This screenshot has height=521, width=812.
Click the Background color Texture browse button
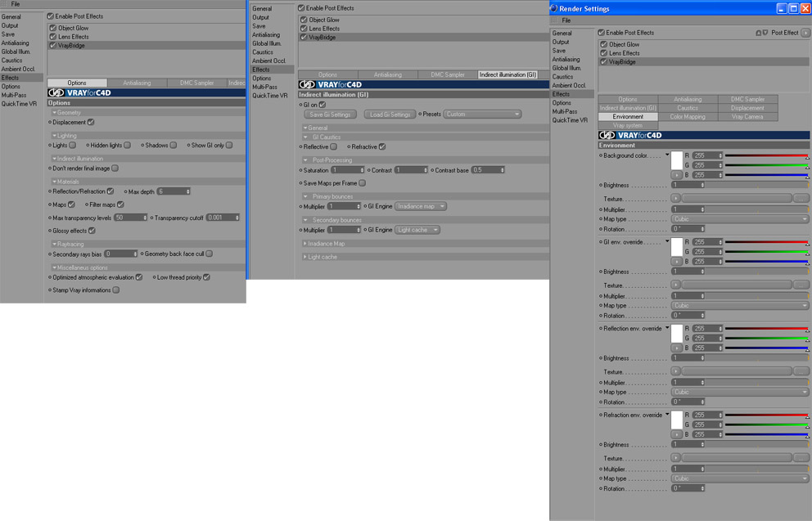pyautogui.click(x=801, y=198)
